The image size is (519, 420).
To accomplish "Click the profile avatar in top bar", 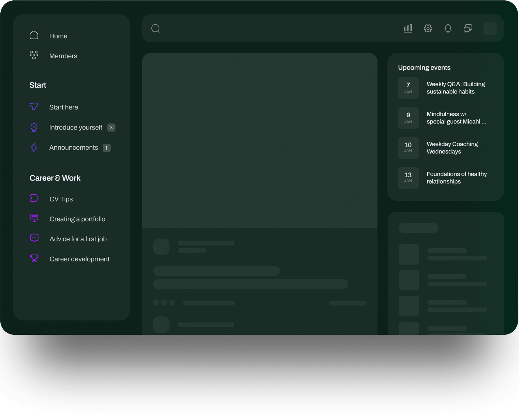I will click(x=490, y=28).
